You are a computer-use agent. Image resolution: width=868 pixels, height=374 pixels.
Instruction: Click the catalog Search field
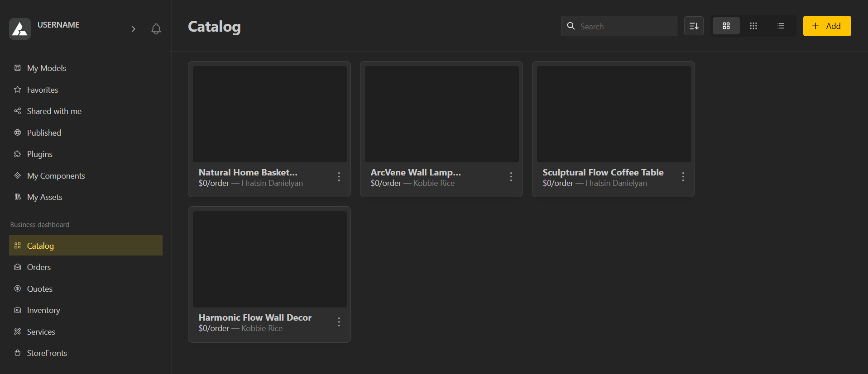pos(625,27)
